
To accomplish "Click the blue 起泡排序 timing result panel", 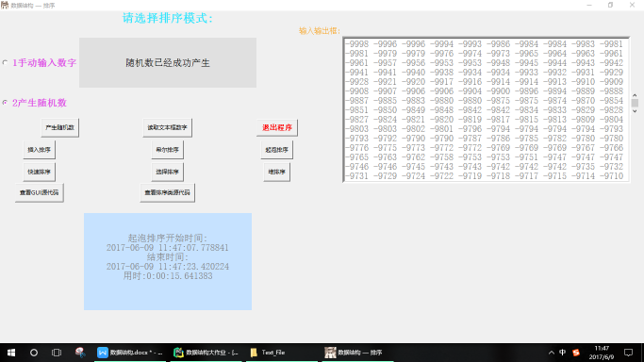I will [x=168, y=261].
